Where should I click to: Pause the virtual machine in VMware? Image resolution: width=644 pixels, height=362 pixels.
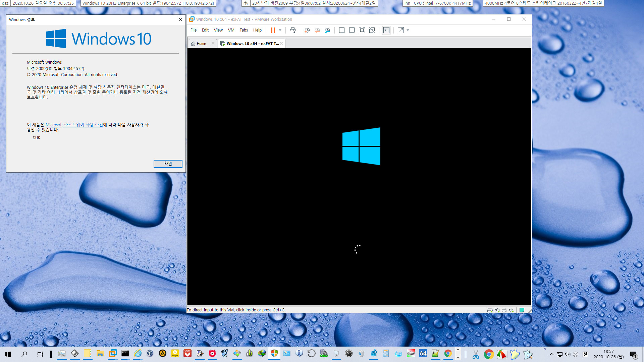(273, 30)
